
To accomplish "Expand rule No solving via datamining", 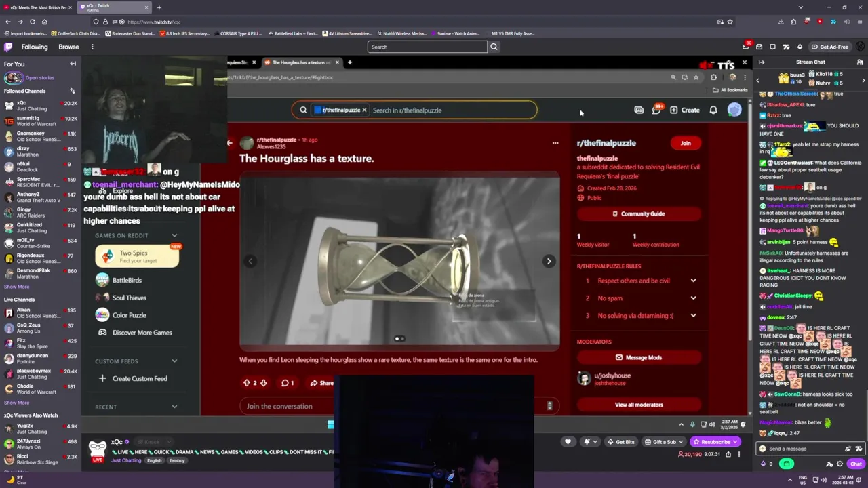I will coord(693,315).
